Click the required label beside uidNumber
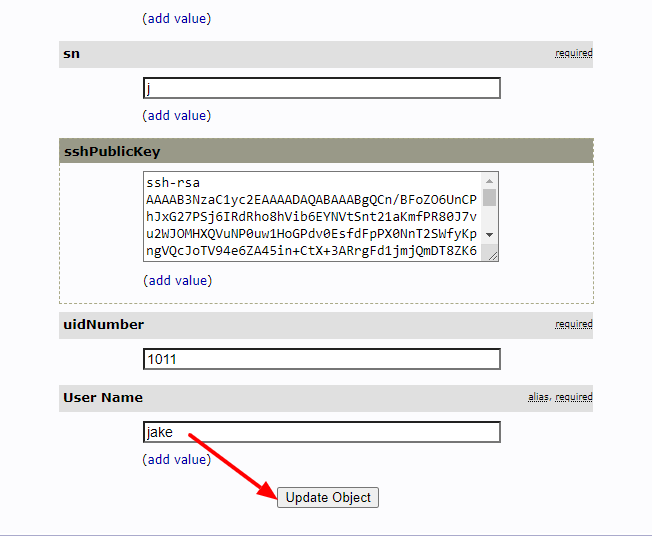Image resolution: width=652 pixels, height=537 pixels. click(x=574, y=324)
